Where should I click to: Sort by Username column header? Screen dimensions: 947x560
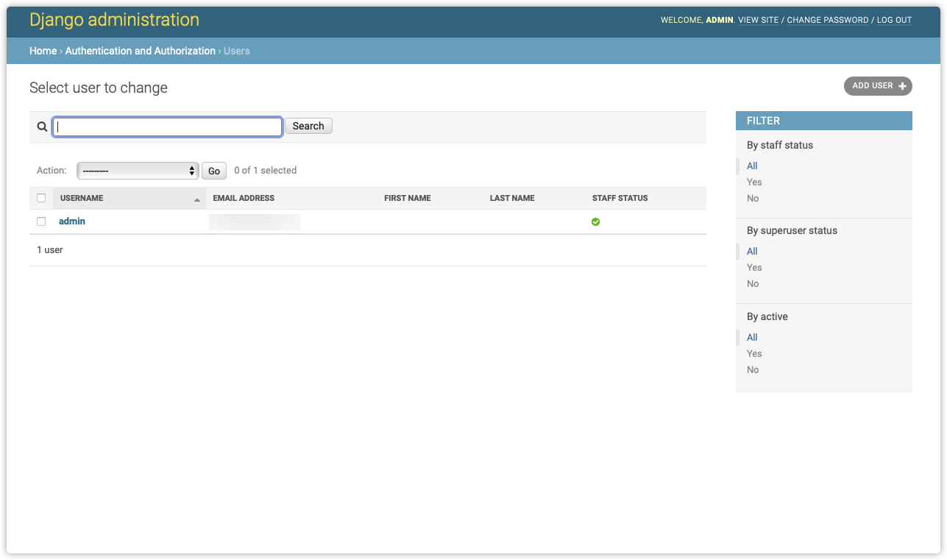pyautogui.click(x=82, y=199)
